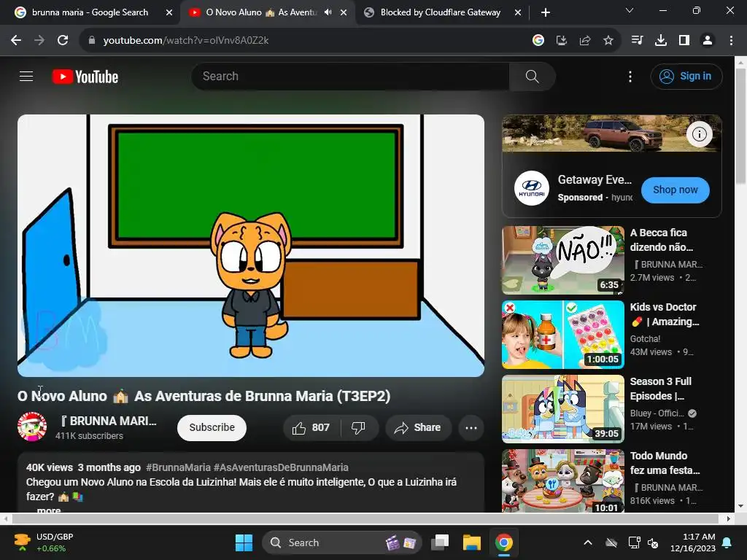Viewport: 747px width, 560px height.
Task: Open Chrome downloads
Action: (660, 41)
